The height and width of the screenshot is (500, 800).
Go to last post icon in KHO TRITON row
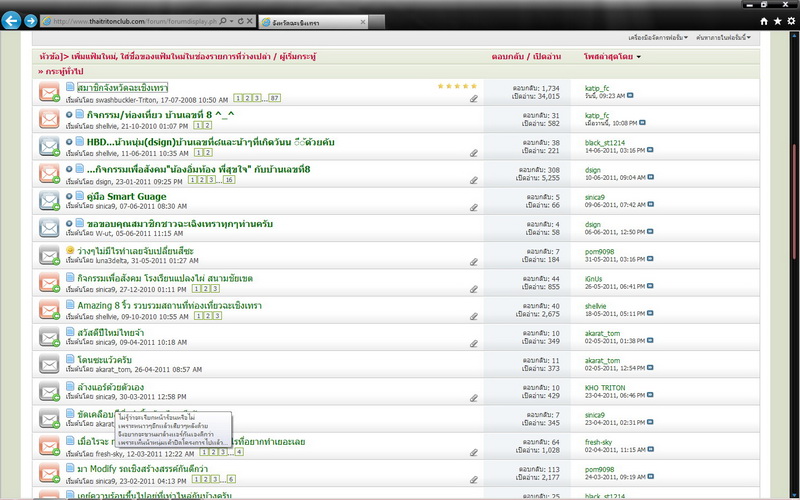[651, 395]
